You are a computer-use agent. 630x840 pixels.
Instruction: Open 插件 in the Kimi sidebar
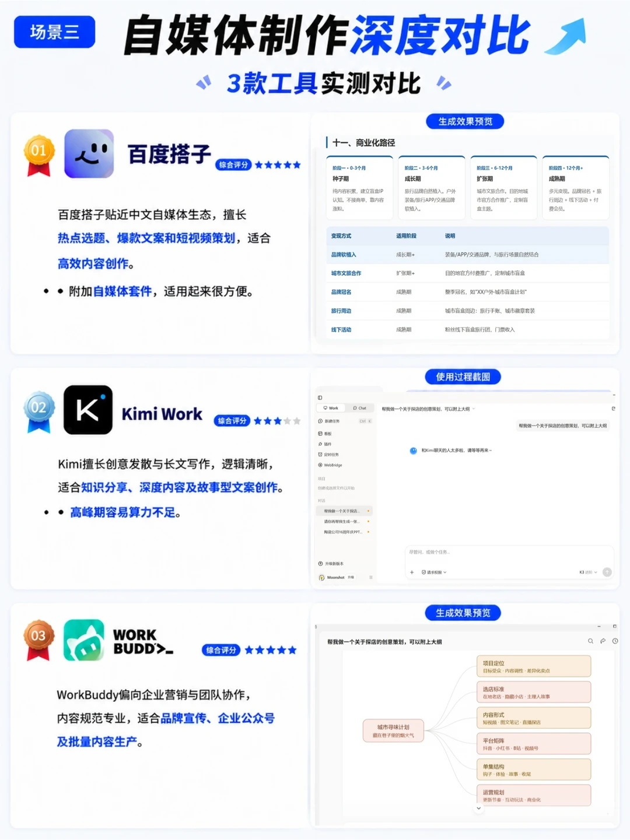(x=325, y=444)
